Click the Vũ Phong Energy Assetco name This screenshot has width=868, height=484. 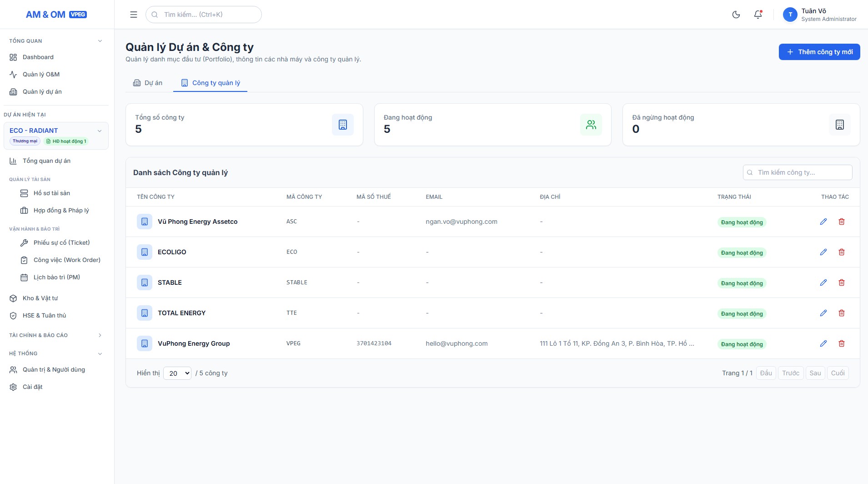(198, 222)
